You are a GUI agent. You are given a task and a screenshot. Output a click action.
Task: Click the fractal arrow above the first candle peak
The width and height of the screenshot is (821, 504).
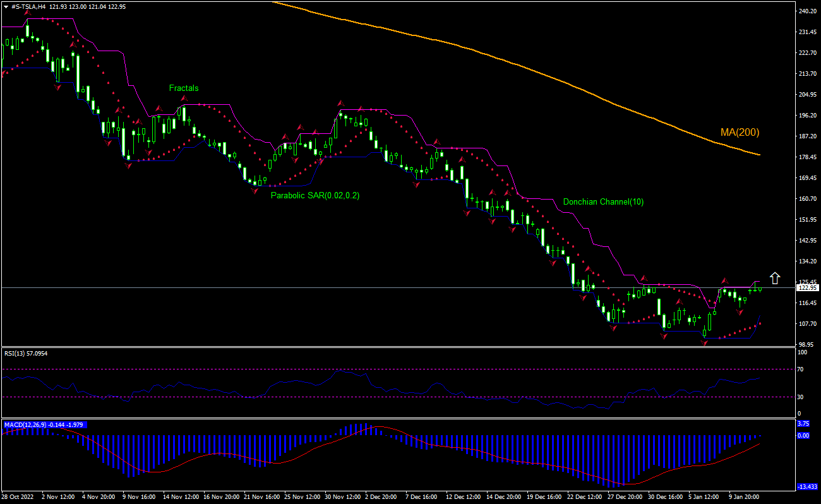click(28, 12)
